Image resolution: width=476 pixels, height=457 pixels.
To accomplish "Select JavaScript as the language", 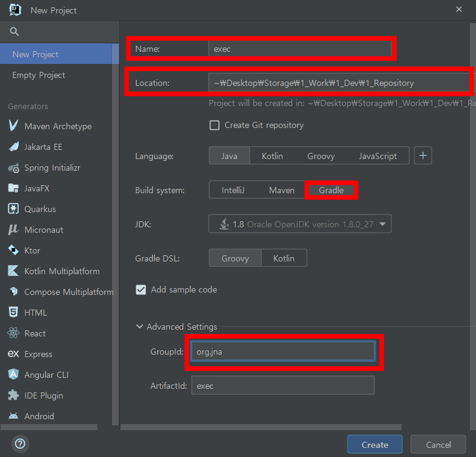I will tap(377, 156).
